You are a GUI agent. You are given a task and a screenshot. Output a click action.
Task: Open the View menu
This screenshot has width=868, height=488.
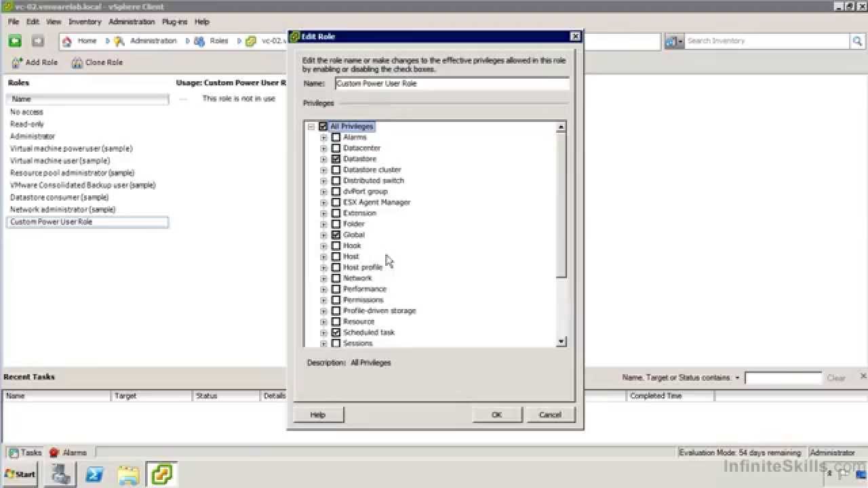tap(54, 22)
